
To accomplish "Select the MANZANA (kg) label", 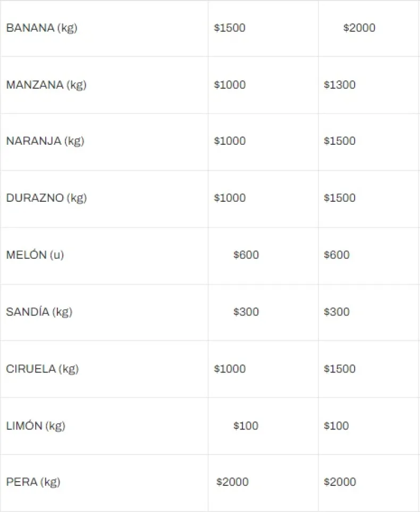I will 46,85.
